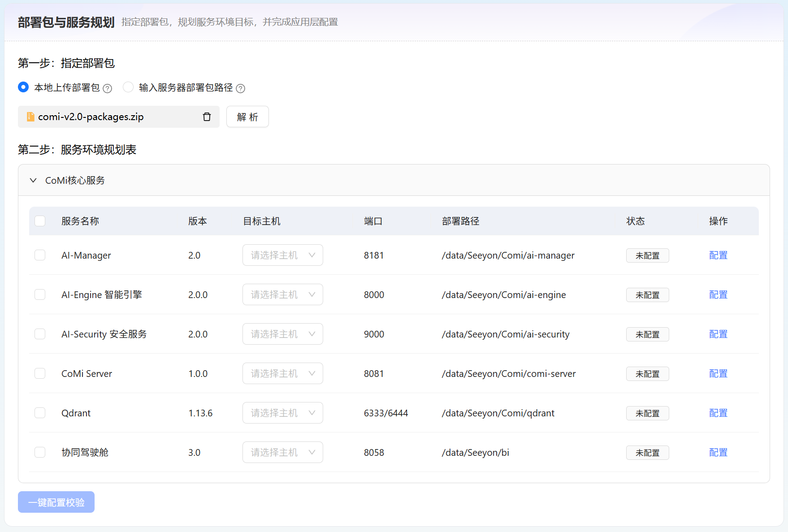Screen dimensions: 788x532
Task: Open target host dropdown for CoMi Server
Action: (x=282, y=373)
